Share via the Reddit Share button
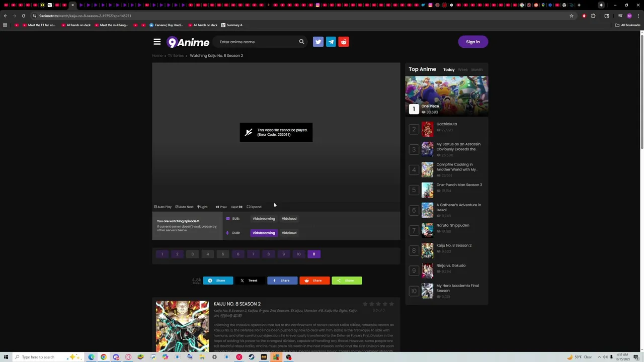 tap(314, 281)
